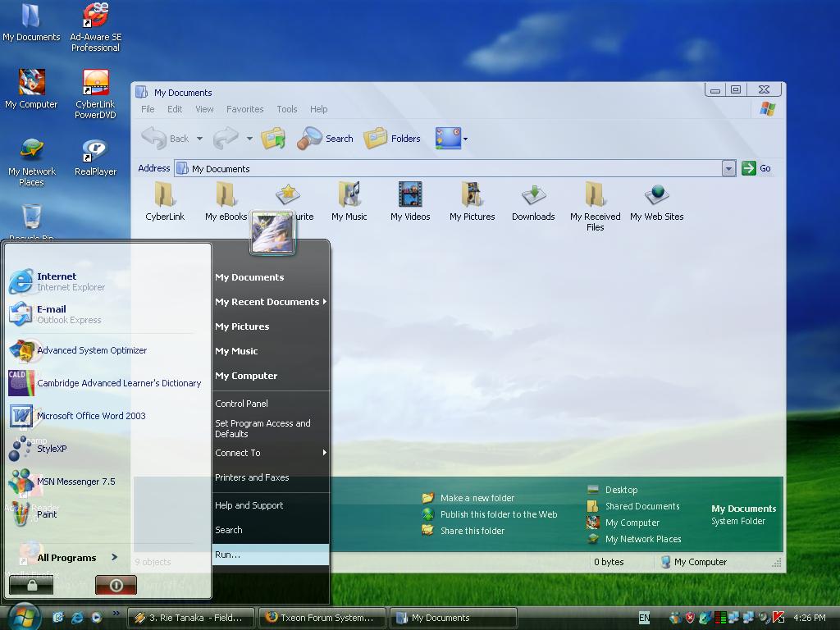The height and width of the screenshot is (630, 840).
Task: Click the Back toolbar button
Action: pyautogui.click(x=165, y=138)
